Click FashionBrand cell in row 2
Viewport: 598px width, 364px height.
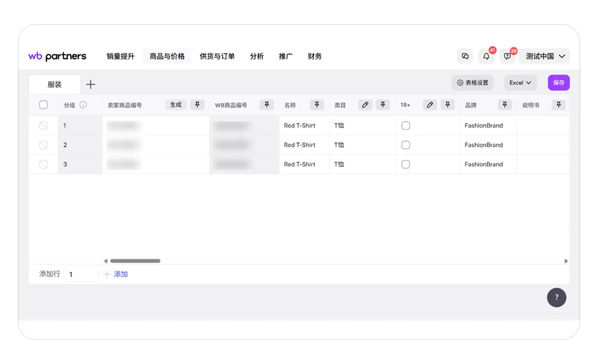pos(488,145)
